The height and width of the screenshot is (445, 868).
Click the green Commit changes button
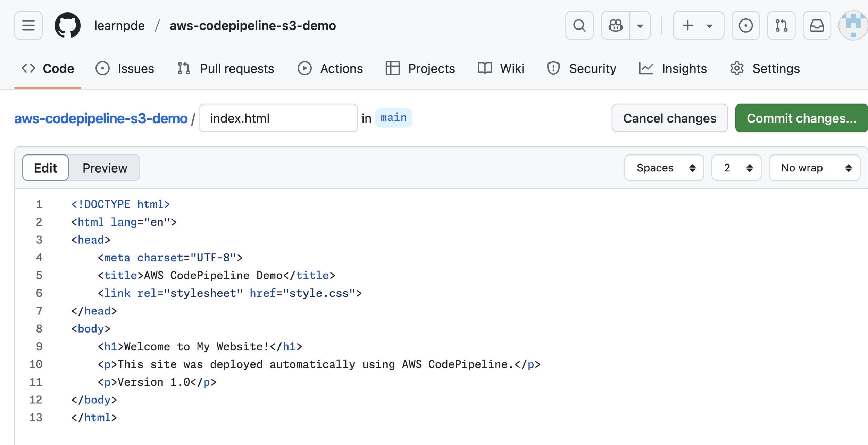click(x=801, y=118)
